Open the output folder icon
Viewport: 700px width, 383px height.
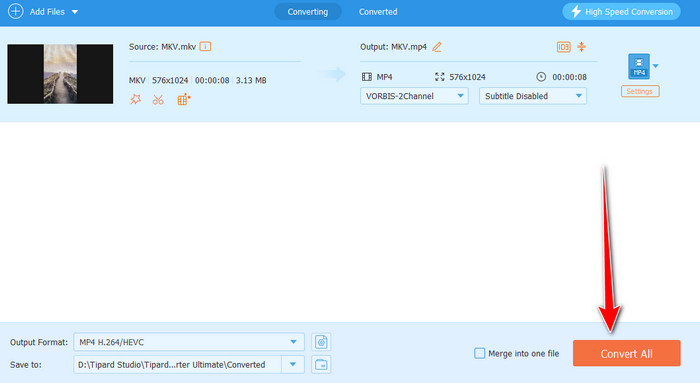pos(321,365)
